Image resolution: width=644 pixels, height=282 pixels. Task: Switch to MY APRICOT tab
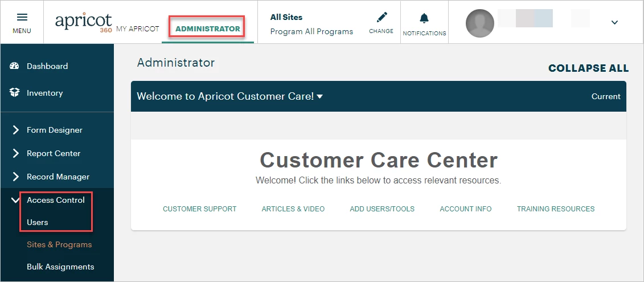tap(138, 29)
